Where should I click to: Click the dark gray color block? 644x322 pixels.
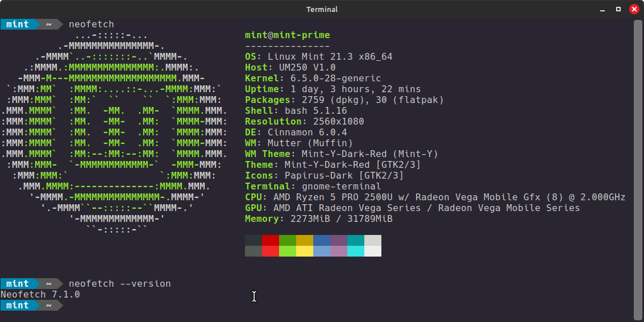click(254, 251)
